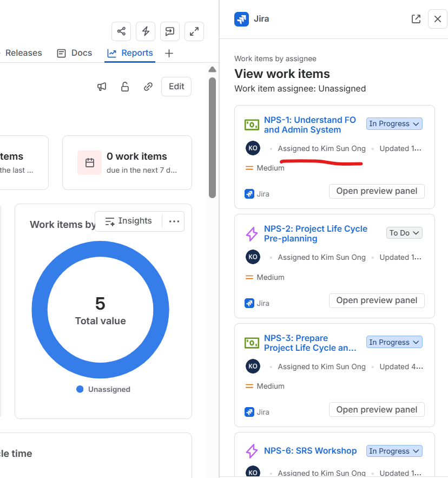
Task: Click the feedback speech bubble icon
Action: [x=170, y=31]
